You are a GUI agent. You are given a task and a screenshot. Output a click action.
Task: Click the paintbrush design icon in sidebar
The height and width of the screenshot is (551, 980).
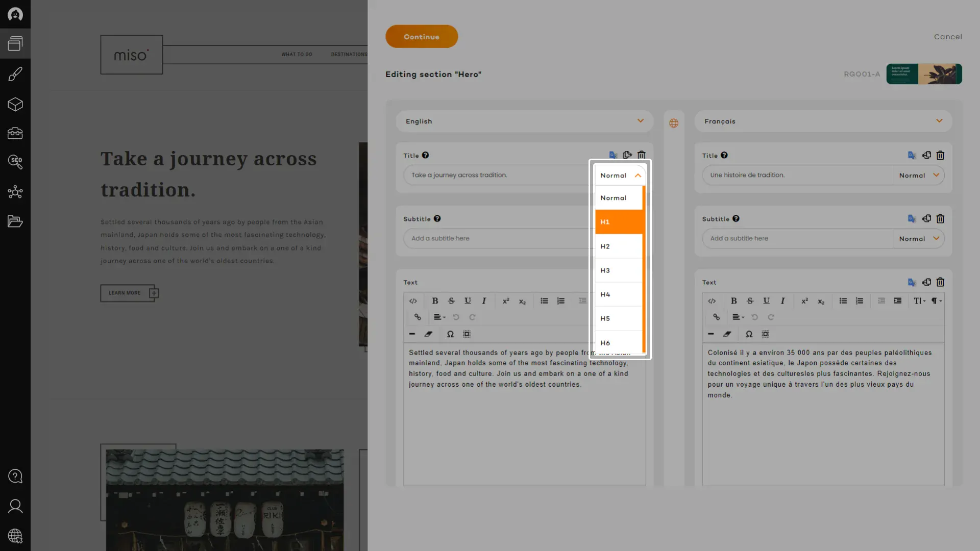click(15, 74)
